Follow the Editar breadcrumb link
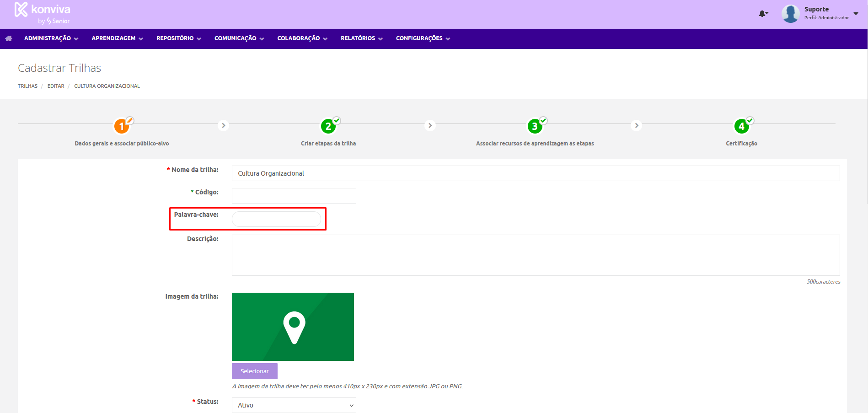The width and height of the screenshot is (868, 413). click(x=56, y=86)
